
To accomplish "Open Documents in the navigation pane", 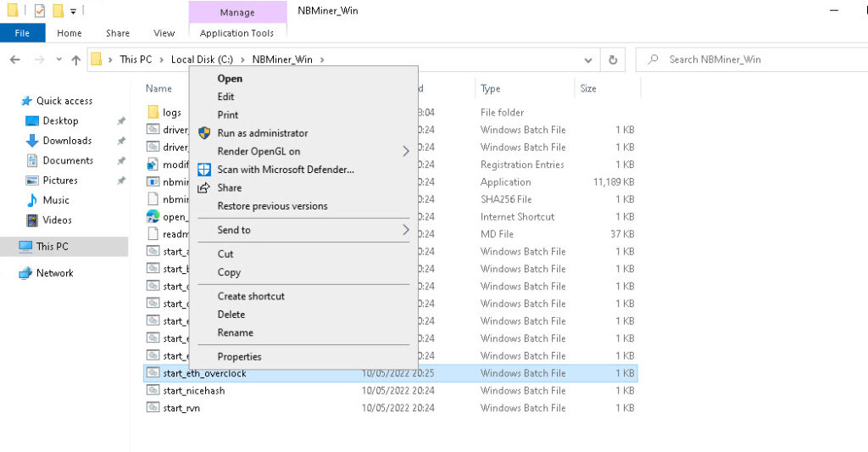I will [x=68, y=160].
